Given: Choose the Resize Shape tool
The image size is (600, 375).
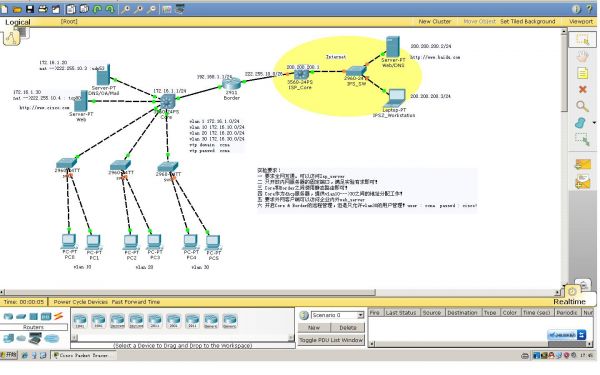Looking at the screenshot, I should coord(582,139).
